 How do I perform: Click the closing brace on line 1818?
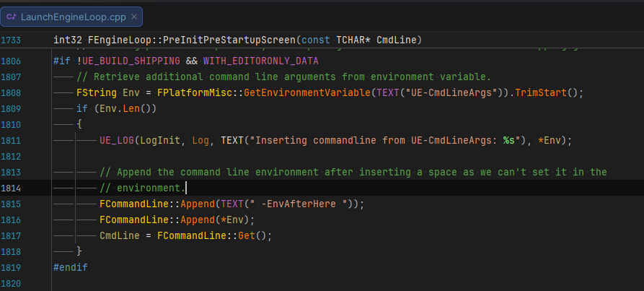(79, 251)
